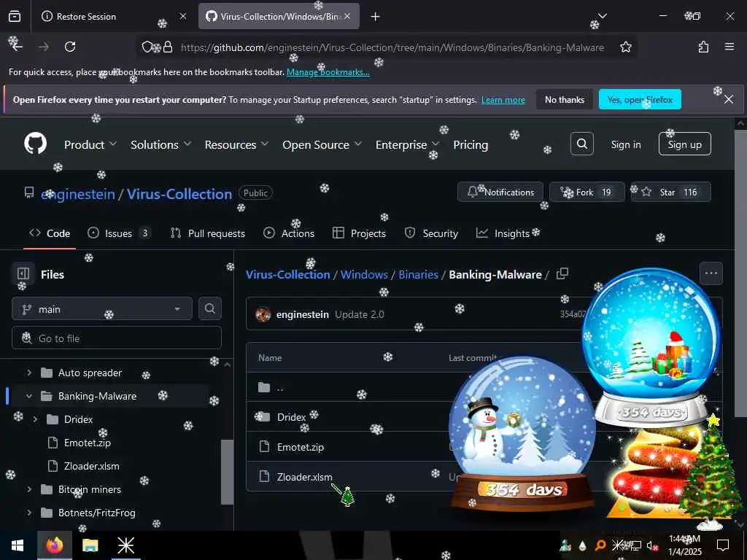Expand the Botnets/FritzFrog folder chevron
747x560 pixels.
[x=29, y=513]
